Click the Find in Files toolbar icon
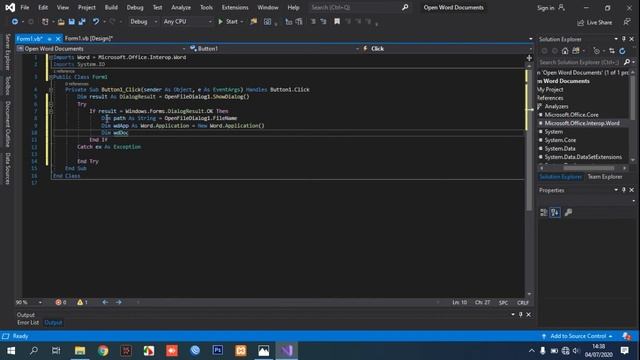640x360 pixels. 253,22
